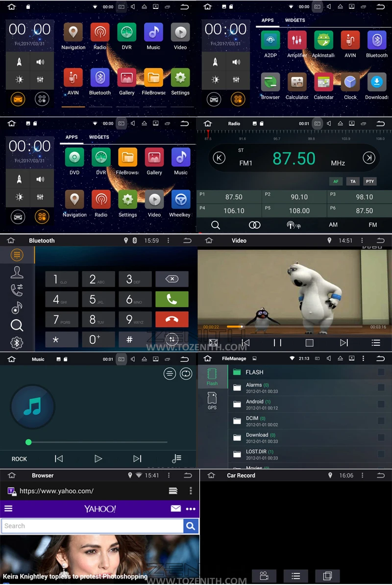Tap the video playlist menu icon
The image size is (392, 585).
pos(376,343)
